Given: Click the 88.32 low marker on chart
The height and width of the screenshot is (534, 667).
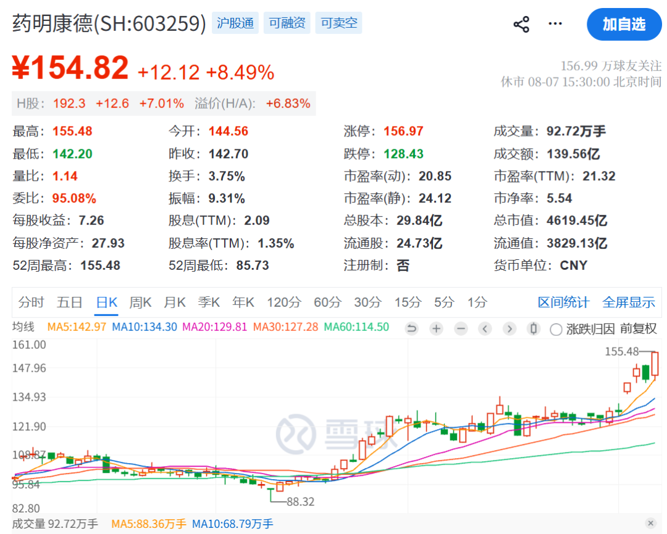Looking at the screenshot, I should 300,502.
